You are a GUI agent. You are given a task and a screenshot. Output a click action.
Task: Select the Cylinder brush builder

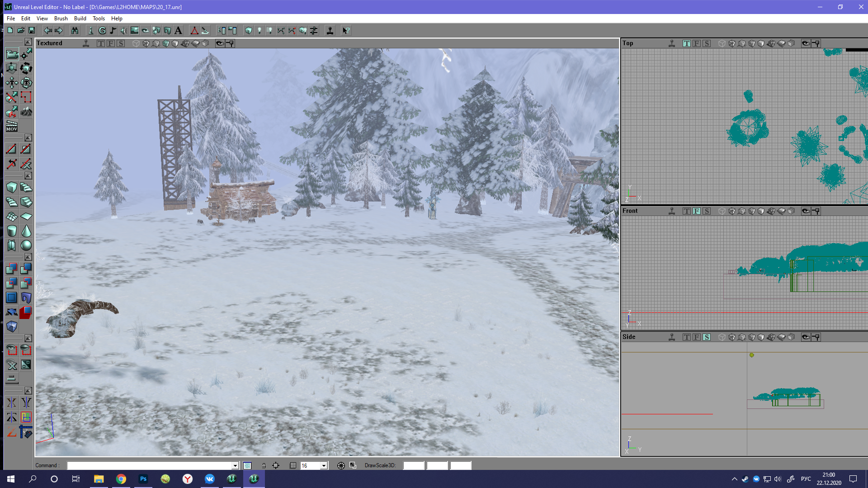click(x=12, y=231)
